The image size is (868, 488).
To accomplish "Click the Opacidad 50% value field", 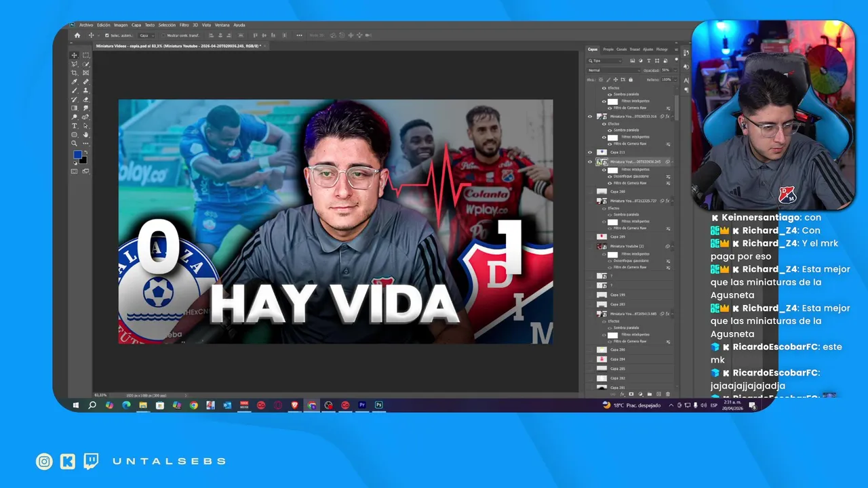I will coord(667,70).
